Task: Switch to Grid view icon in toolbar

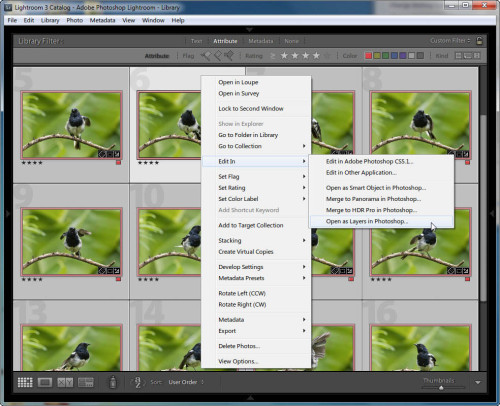Action: tap(25, 382)
